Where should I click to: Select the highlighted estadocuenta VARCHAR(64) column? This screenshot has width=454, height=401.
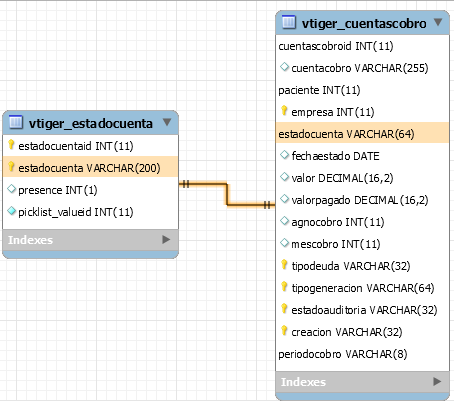[x=362, y=133]
